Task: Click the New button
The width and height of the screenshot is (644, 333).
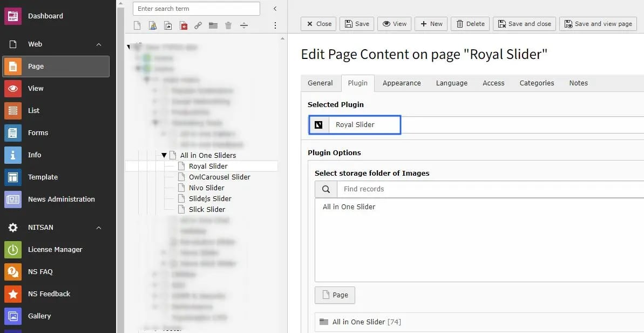Action: tap(431, 24)
